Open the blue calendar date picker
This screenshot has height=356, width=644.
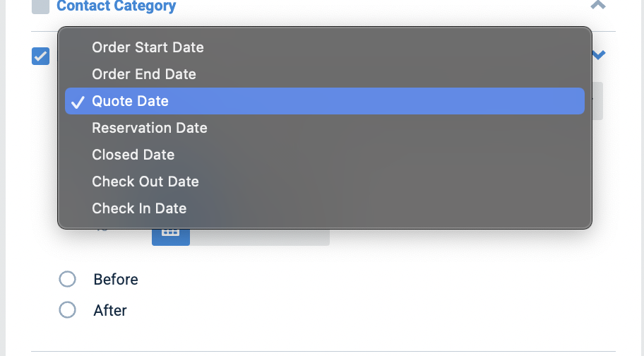170,237
